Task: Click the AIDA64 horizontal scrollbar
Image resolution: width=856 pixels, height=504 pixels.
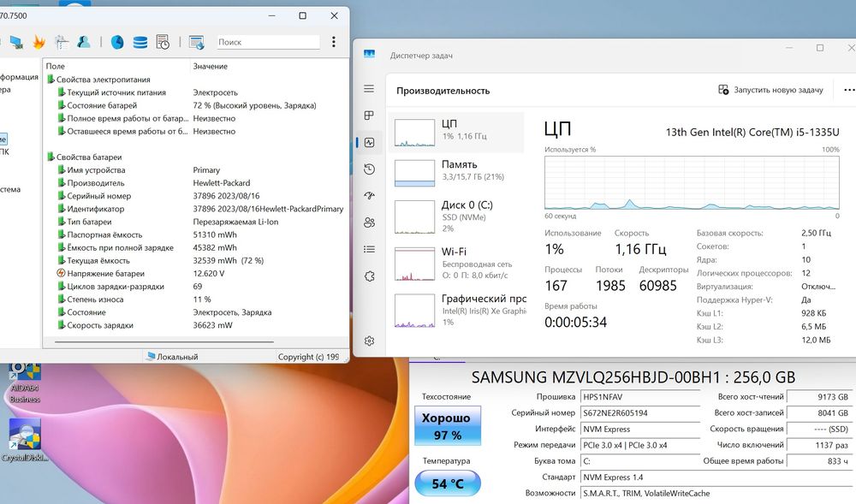Action: (x=163, y=342)
